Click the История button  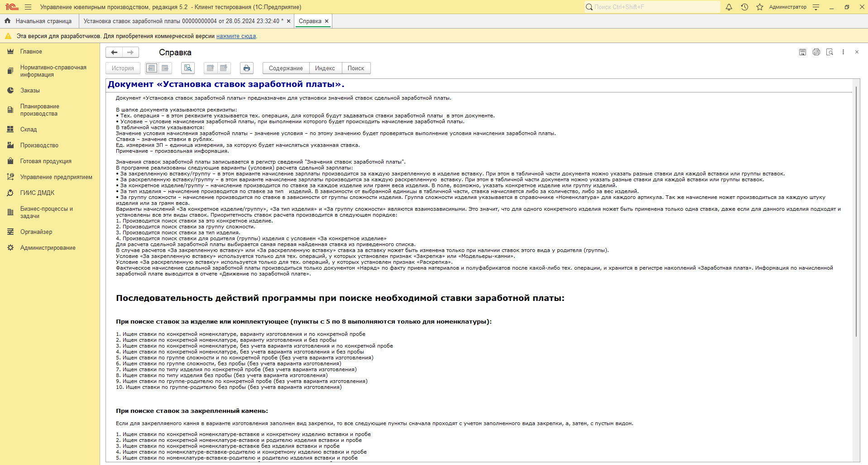tap(123, 68)
